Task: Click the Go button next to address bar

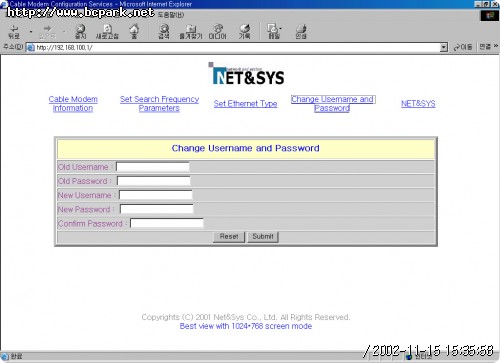Action: click(x=463, y=47)
